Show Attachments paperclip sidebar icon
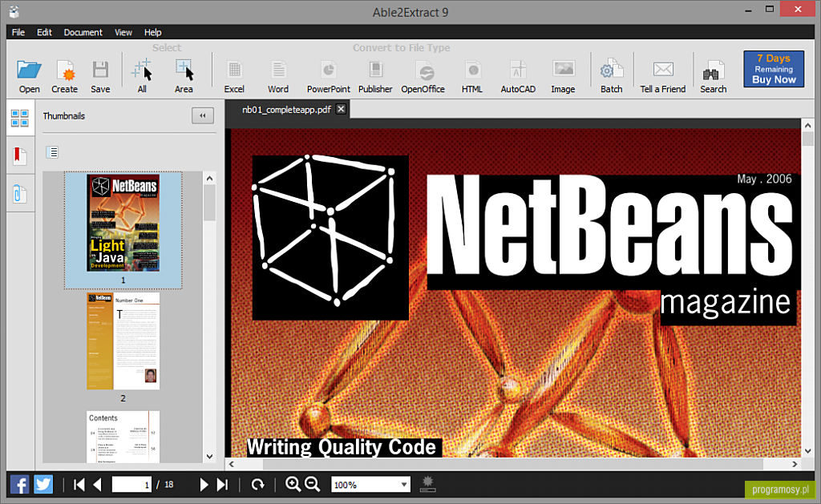This screenshot has height=504, width=821. 19,194
